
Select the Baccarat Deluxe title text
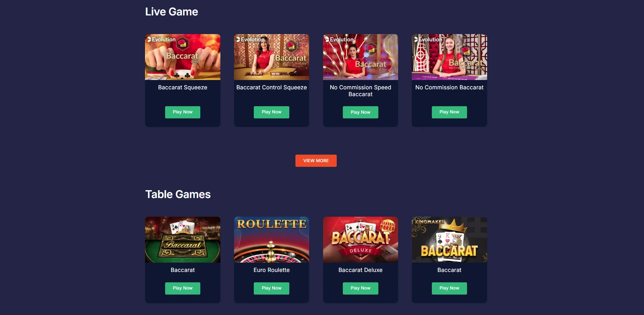360,270
